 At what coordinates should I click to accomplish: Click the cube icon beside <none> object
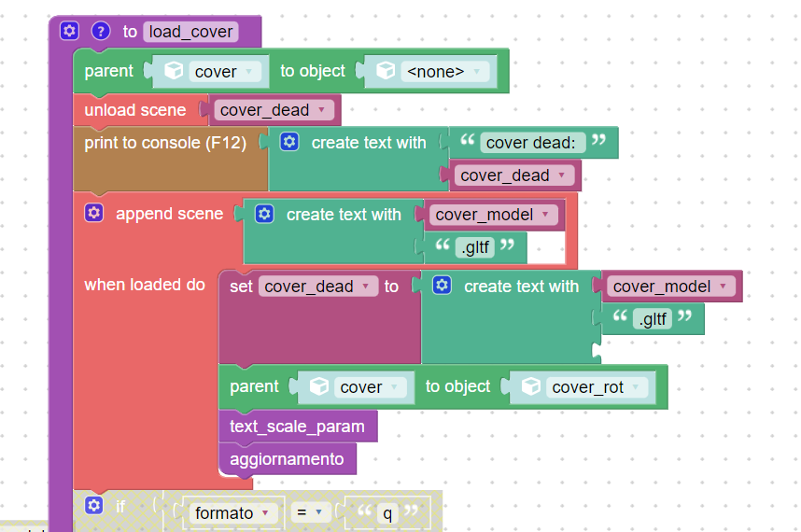point(386,70)
